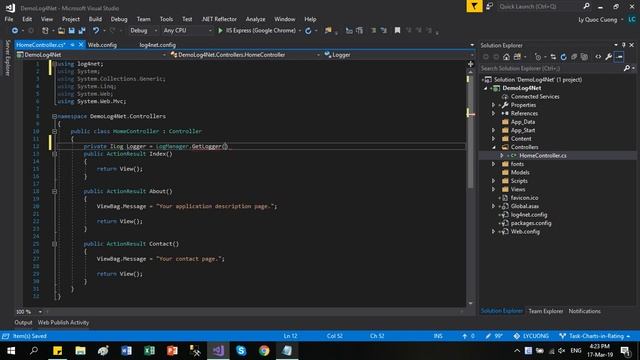This screenshot has width=640, height=360.
Task: Toggle the pending changes filter in Solution Explorer
Action: click(x=538, y=57)
